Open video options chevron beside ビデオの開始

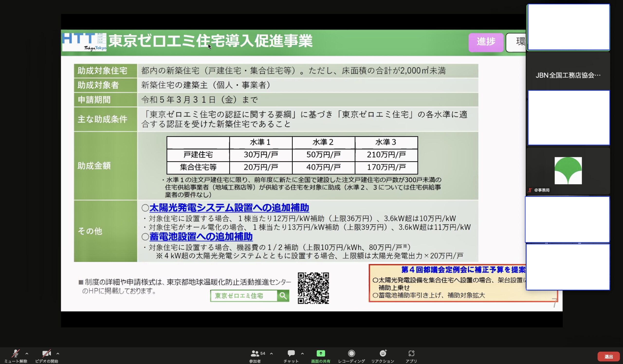pyautogui.click(x=58, y=354)
